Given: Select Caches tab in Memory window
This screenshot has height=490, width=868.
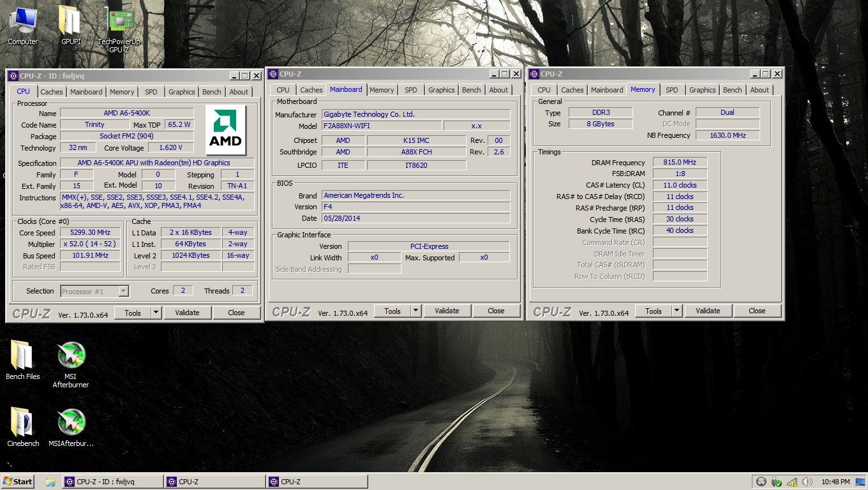Looking at the screenshot, I should pyautogui.click(x=572, y=90).
